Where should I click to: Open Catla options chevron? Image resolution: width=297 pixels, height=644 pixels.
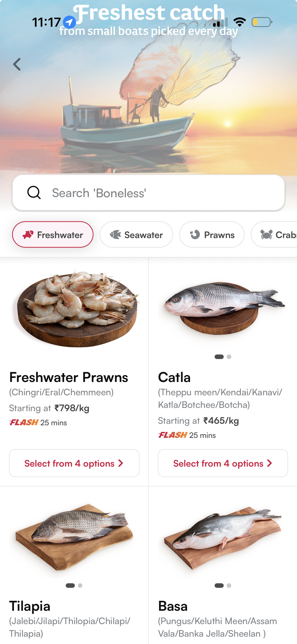270,463
